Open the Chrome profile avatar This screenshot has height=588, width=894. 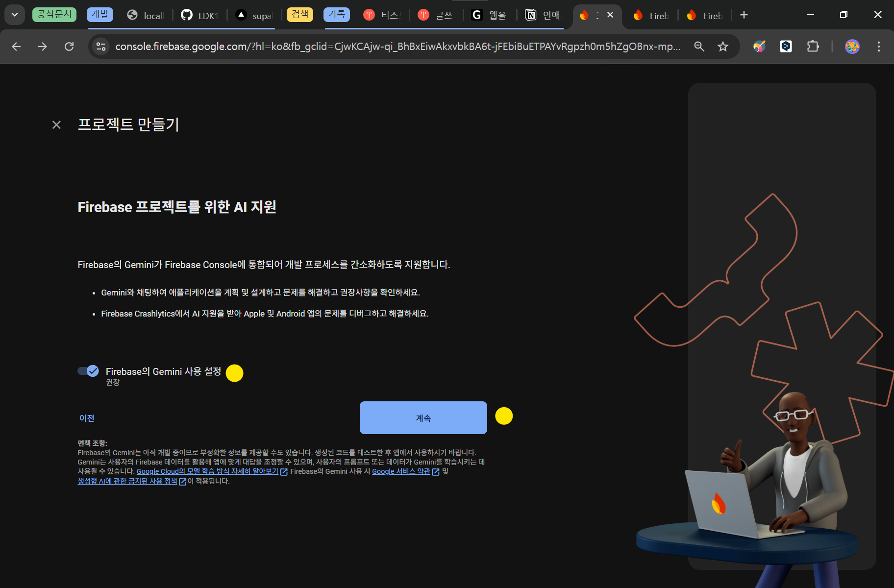(852, 47)
